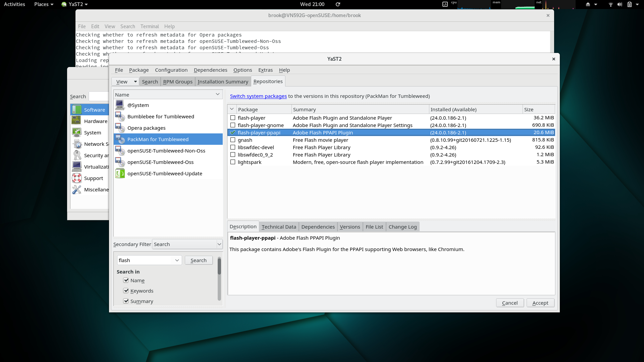Click the system monitor icon in top bar
The image size is (644, 362).
click(x=445, y=4)
